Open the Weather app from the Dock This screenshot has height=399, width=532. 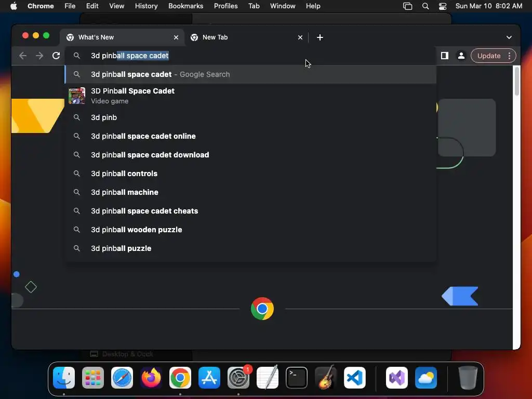click(426, 378)
